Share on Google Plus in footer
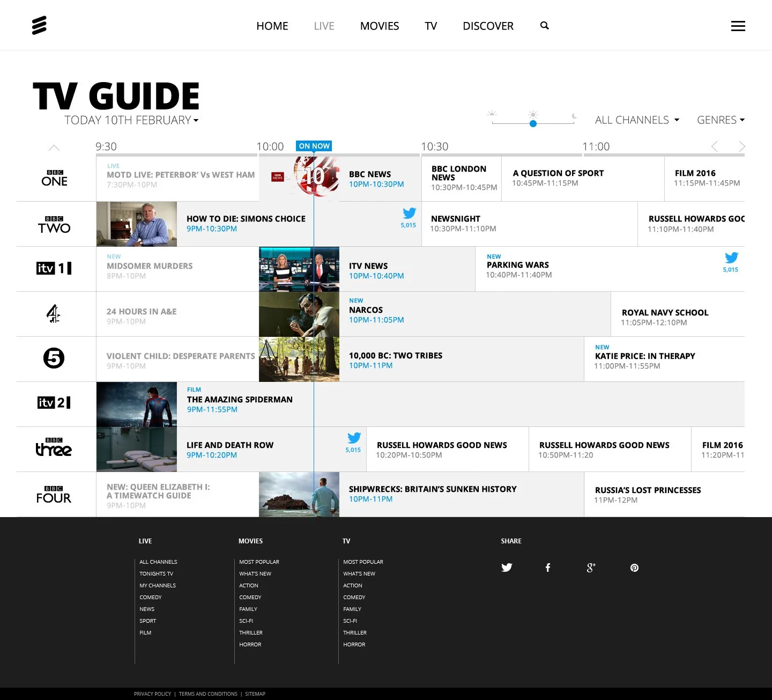Screen dimensions: 772x700 point(591,568)
